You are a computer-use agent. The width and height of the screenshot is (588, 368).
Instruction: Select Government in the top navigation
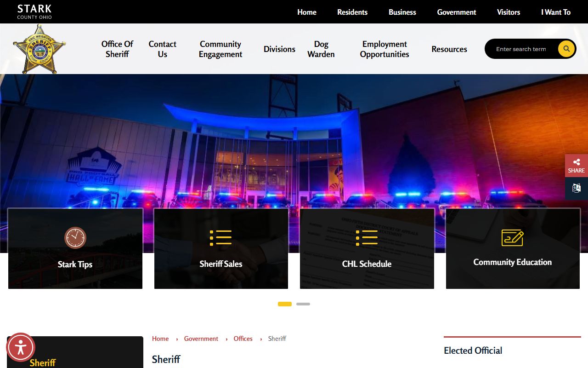pyautogui.click(x=457, y=12)
